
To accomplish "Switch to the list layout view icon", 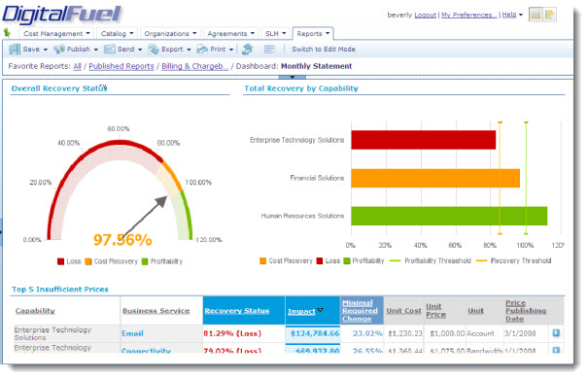I will point(550,15).
